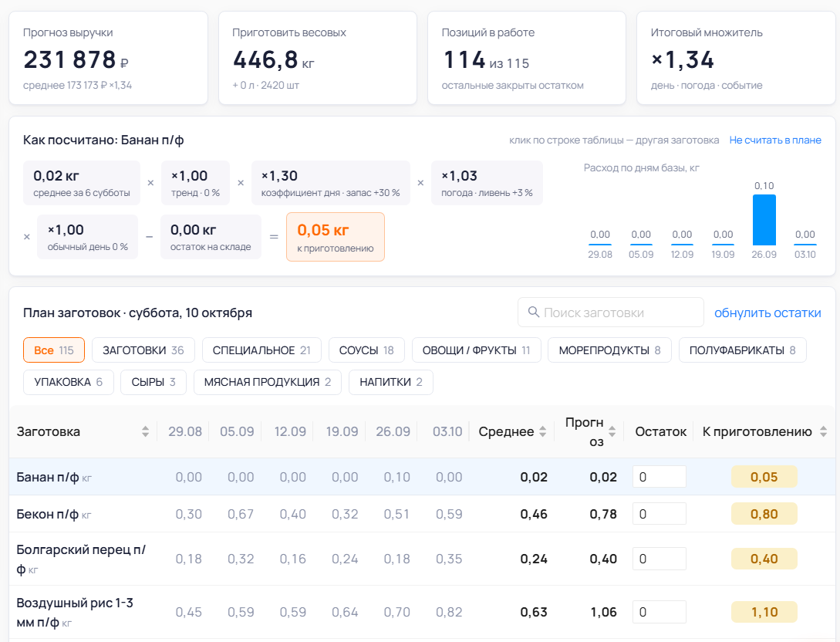Switch to СЫРЫ category
Image resolution: width=840 pixels, height=642 pixels.
(x=153, y=382)
